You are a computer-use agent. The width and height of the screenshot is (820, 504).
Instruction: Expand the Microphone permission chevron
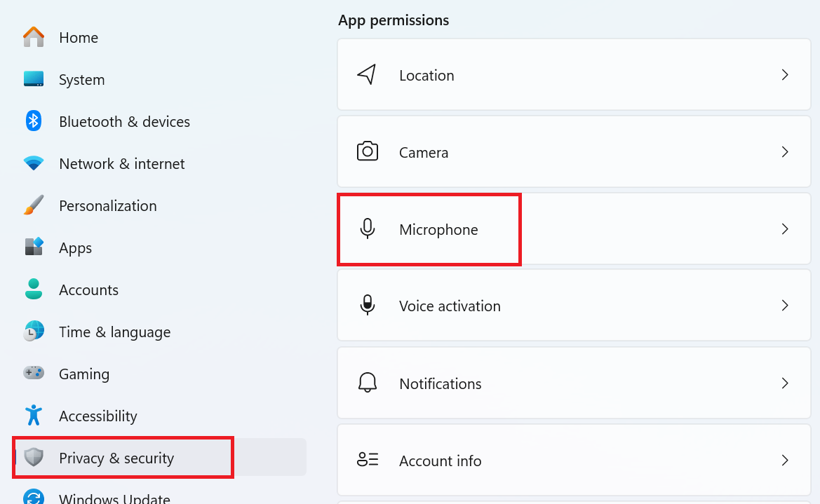tap(784, 229)
